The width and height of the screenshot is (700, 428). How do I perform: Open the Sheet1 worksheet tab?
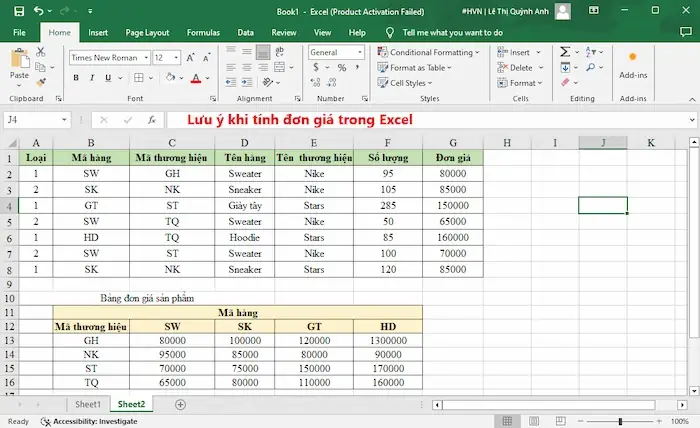point(88,404)
